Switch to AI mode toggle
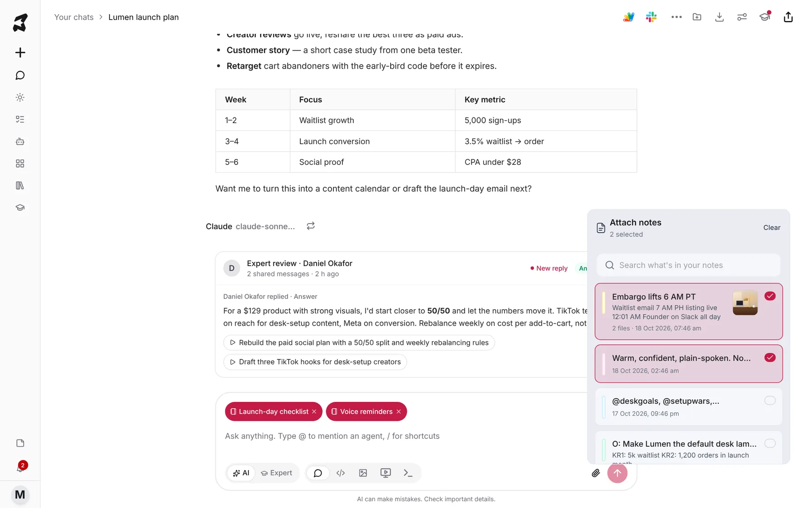812x508 pixels. pos(241,473)
